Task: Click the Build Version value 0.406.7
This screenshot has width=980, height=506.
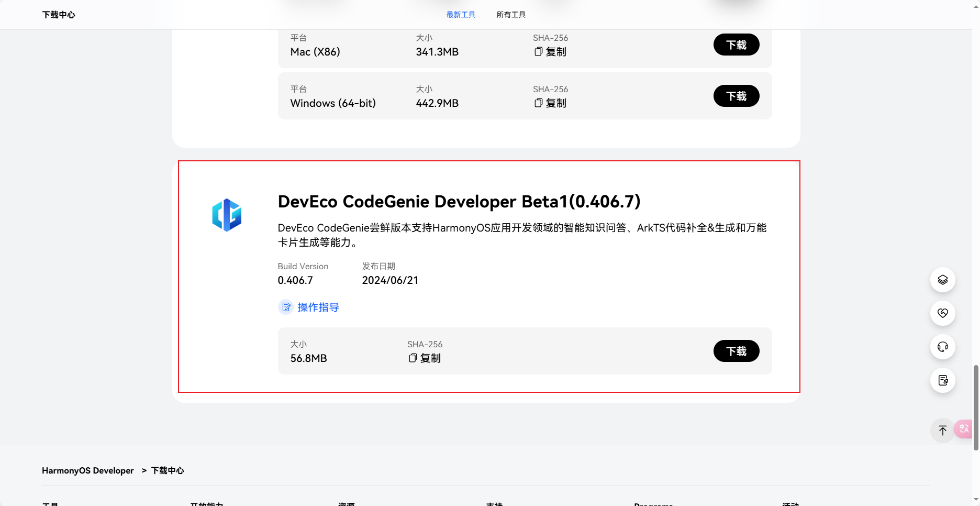Action: point(295,280)
